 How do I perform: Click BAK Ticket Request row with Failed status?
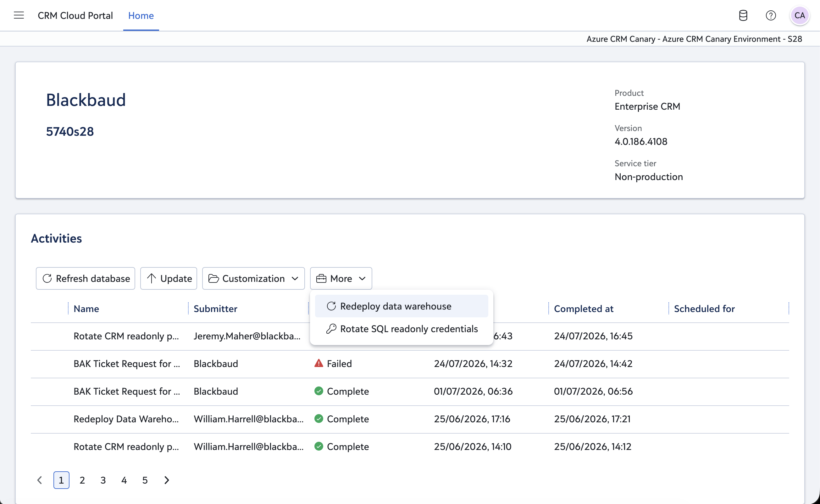click(x=410, y=364)
